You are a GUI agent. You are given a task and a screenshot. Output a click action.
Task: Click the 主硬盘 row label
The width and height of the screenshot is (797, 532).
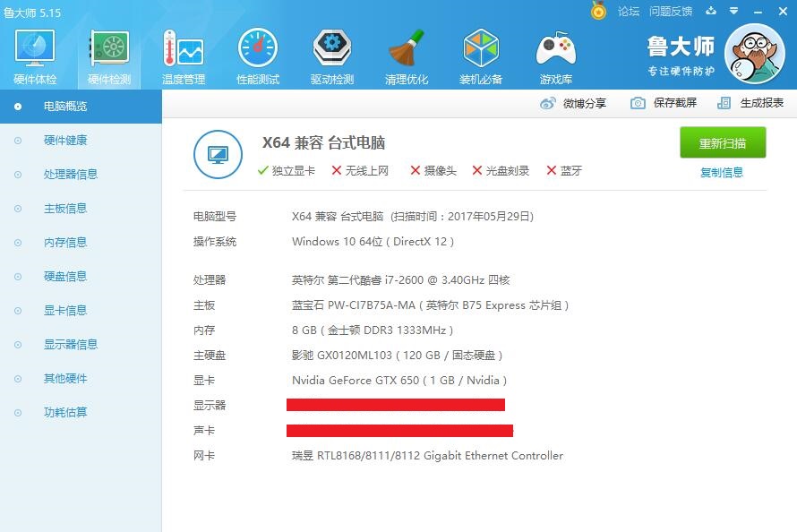point(210,356)
